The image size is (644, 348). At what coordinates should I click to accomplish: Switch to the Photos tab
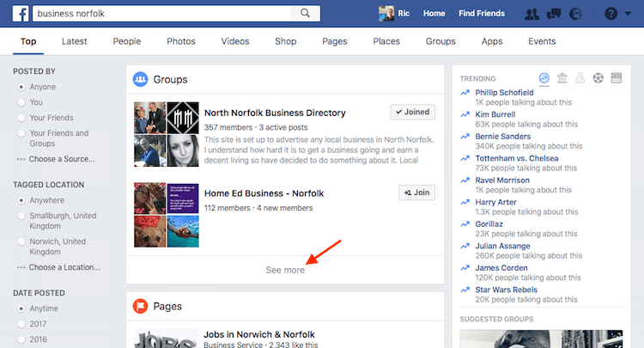click(181, 41)
